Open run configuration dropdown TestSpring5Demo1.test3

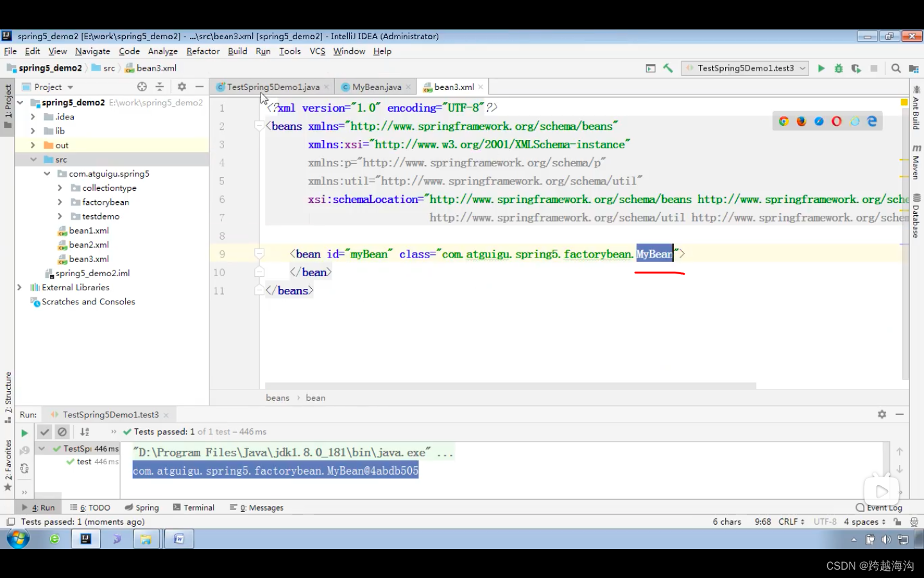tap(745, 68)
